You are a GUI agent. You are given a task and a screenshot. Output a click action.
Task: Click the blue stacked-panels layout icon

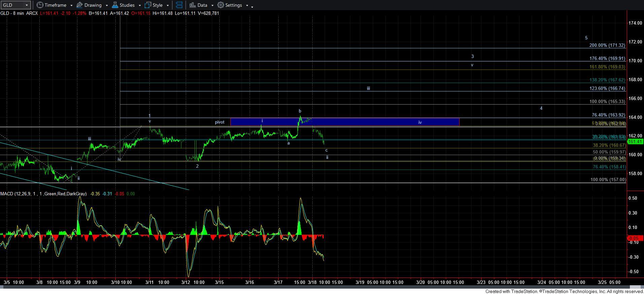tap(179, 5)
